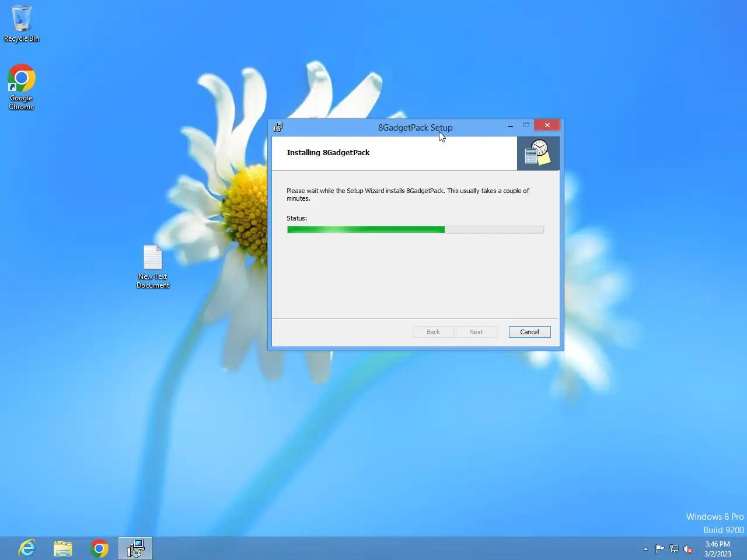Open File Explorer from the taskbar

click(63, 548)
